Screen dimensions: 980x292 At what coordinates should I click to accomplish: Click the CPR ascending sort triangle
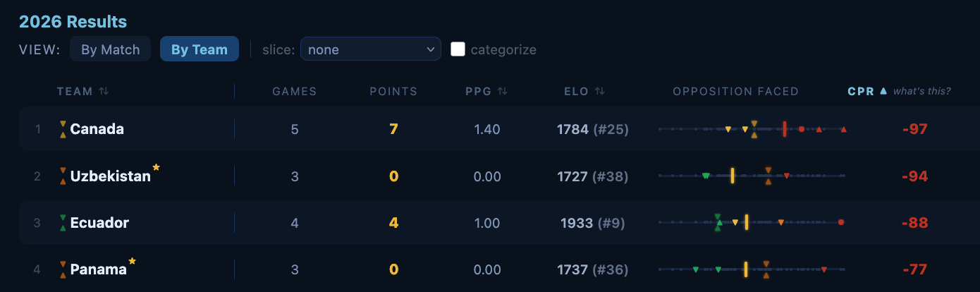[x=883, y=91]
